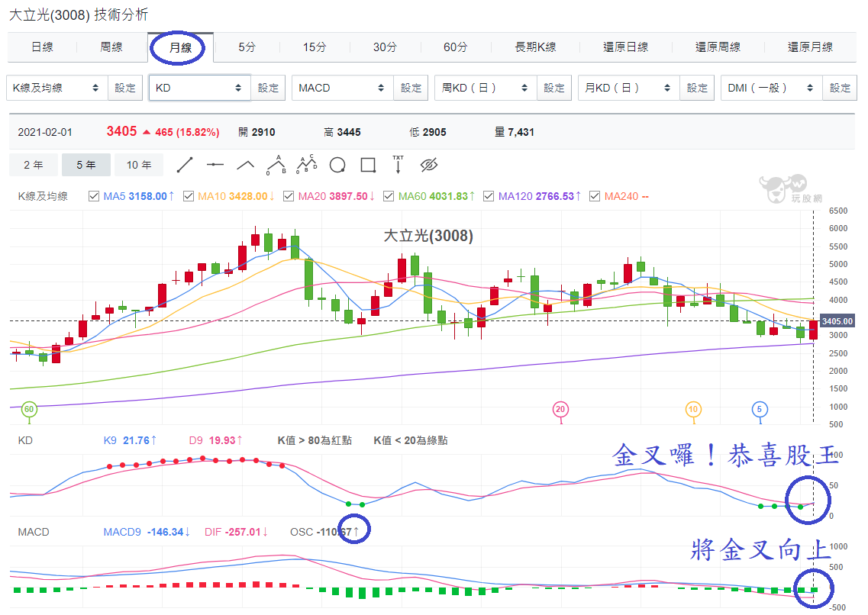Click 設定 next to 周KD dropdown
This screenshot has width=868, height=615.
click(x=554, y=88)
